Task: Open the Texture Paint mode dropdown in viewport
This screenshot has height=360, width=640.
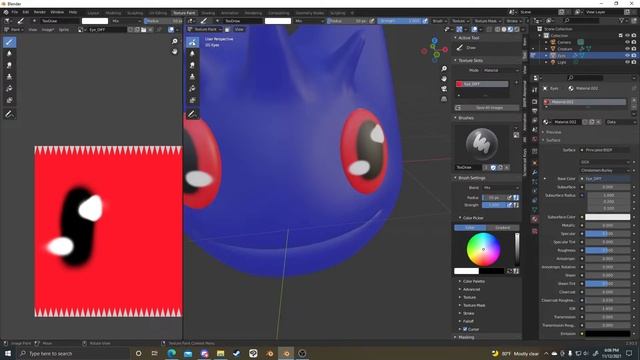Action: pos(204,29)
